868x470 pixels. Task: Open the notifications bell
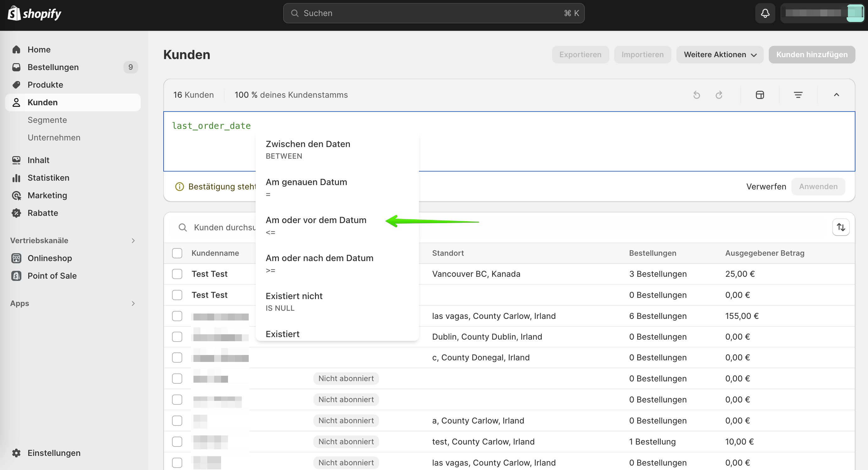765,13
